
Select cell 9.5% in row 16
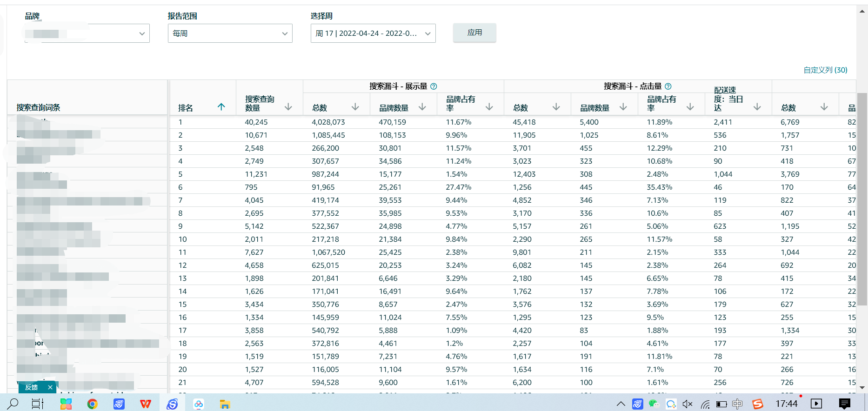655,318
